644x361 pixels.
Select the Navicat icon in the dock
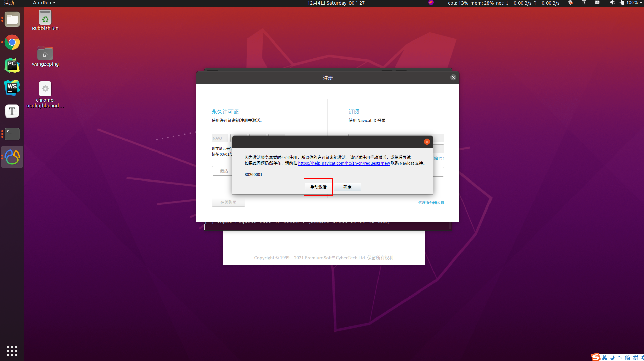coord(12,157)
